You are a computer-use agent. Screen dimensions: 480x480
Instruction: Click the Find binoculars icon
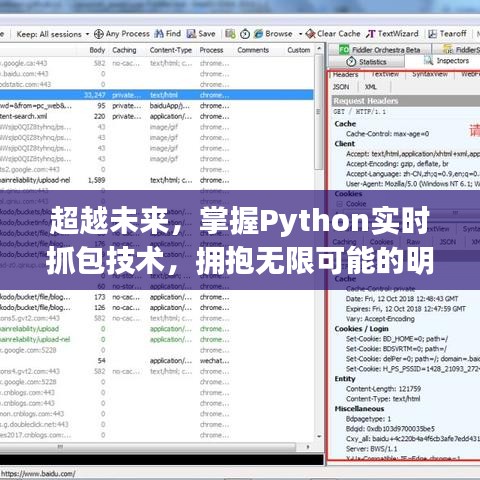[159, 34]
